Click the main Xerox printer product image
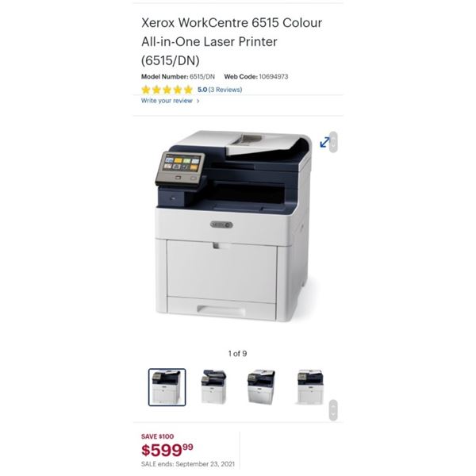Screen dimensions: 476x476 click(233, 226)
